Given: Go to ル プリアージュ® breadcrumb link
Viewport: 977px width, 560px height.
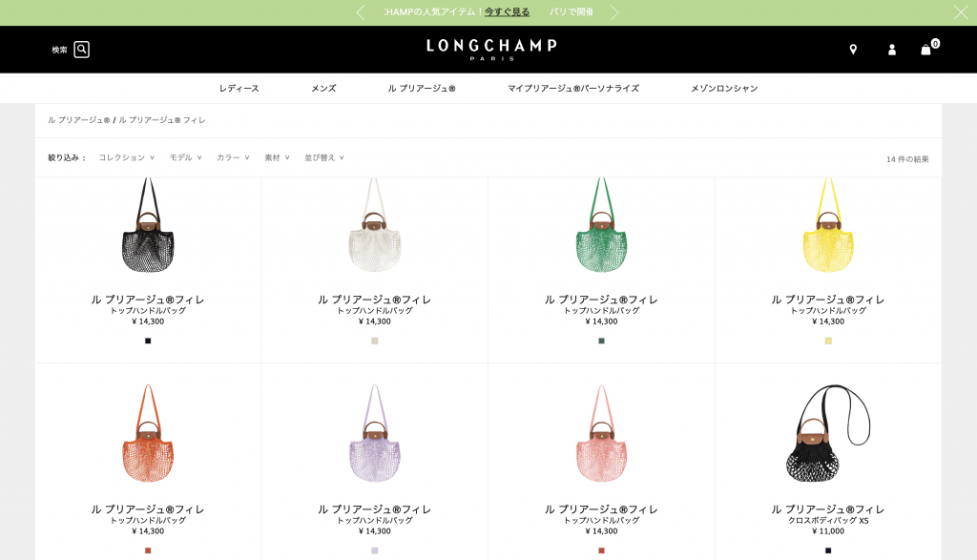Looking at the screenshot, I should (x=79, y=120).
